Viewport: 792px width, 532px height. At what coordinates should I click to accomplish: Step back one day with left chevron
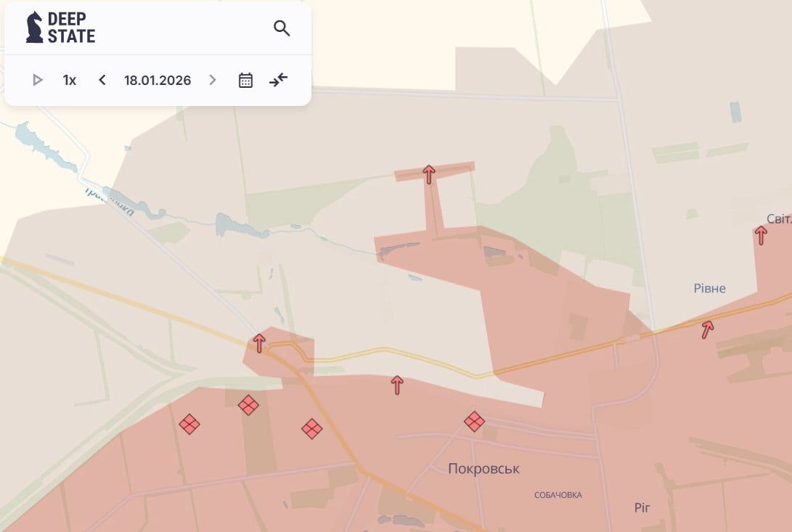pos(102,80)
